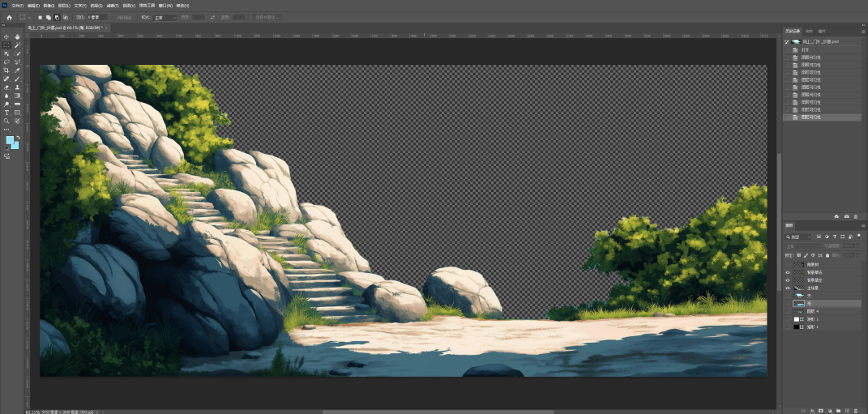Open the 样式 dropdown showing 正常
The width and height of the screenshot is (868, 414).
click(x=165, y=17)
